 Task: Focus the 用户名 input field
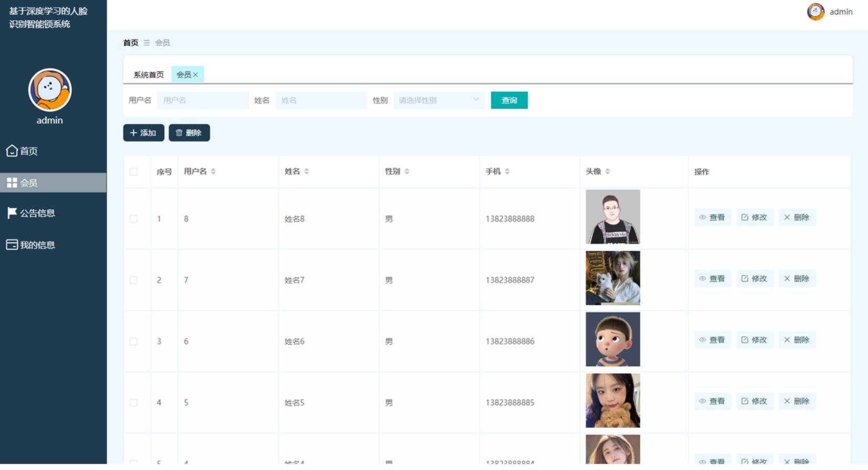[x=203, y=100]
